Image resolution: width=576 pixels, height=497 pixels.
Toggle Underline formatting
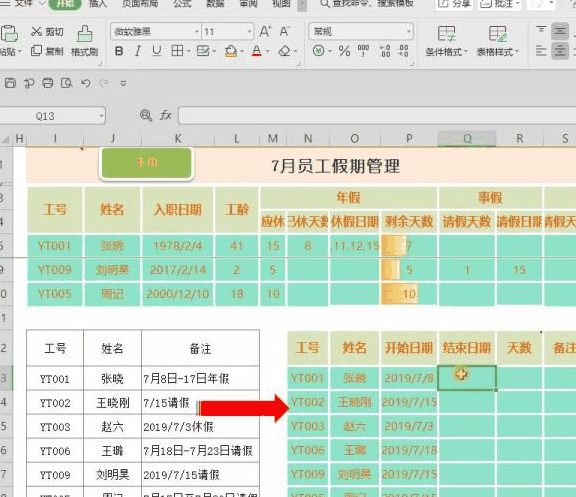pos(156,51)
